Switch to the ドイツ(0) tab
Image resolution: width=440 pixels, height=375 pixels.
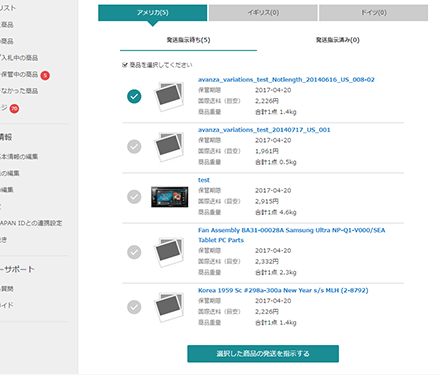(373, 13)
